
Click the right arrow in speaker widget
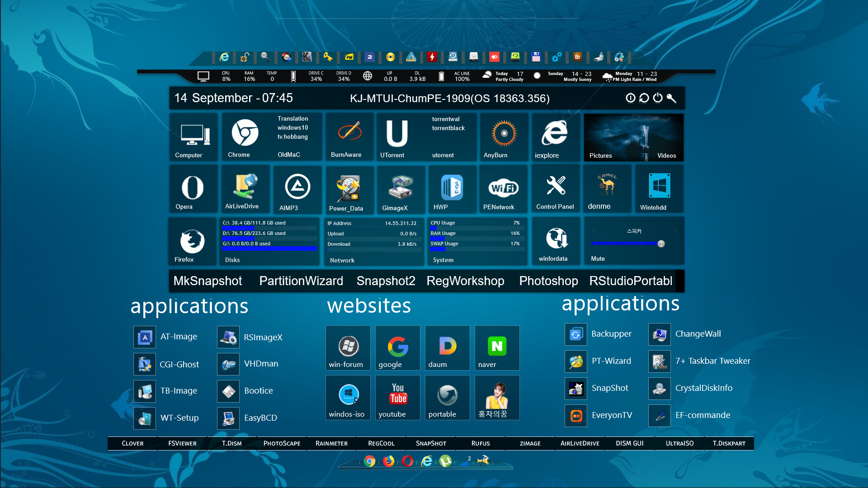[675, 231]
